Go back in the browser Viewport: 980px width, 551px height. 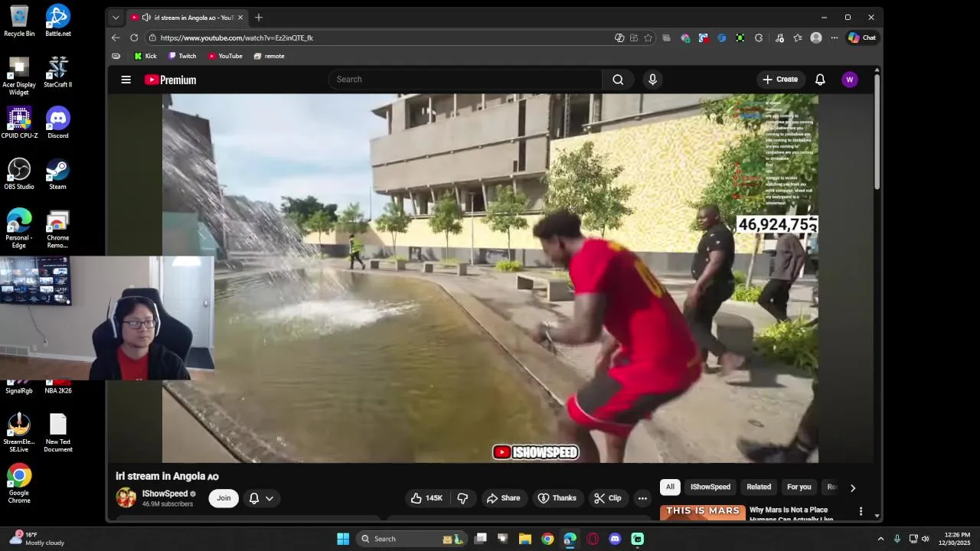tap(116, 37)
